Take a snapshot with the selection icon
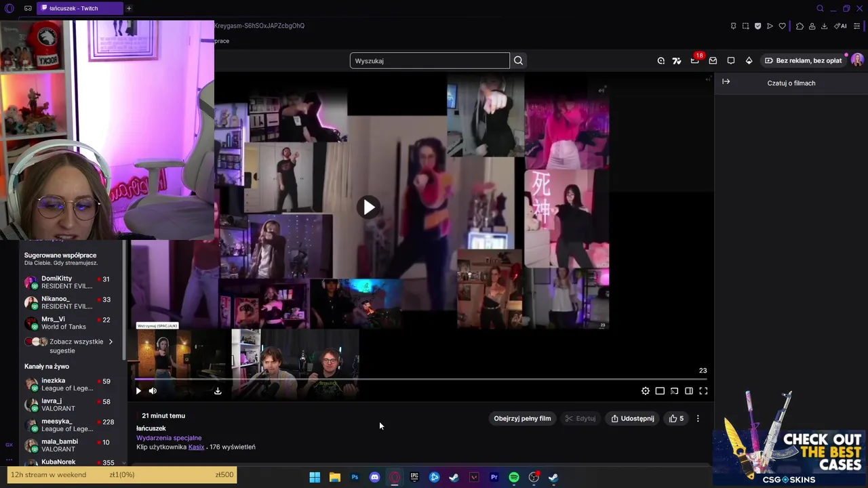Viewport: 868px width, 488px height. click(x=745, y=26)
